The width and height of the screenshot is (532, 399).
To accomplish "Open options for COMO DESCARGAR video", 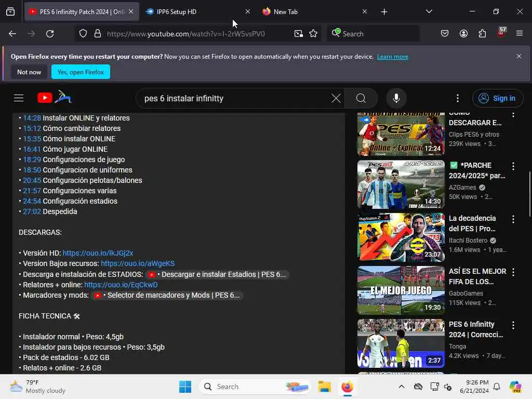I will point(513,115).
